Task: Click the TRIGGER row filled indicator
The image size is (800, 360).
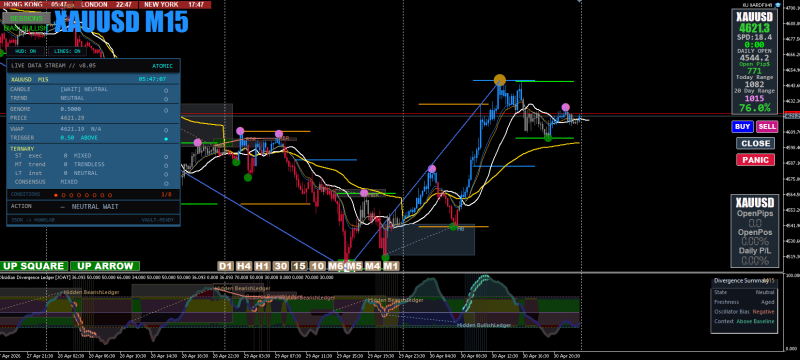Action: pos(166,139)
